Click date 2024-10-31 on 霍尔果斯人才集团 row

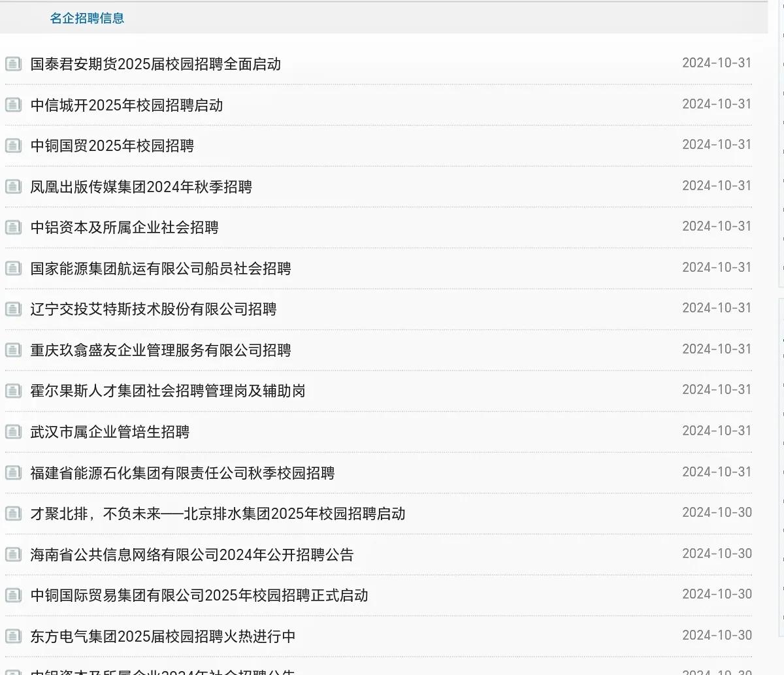(717, 389)
